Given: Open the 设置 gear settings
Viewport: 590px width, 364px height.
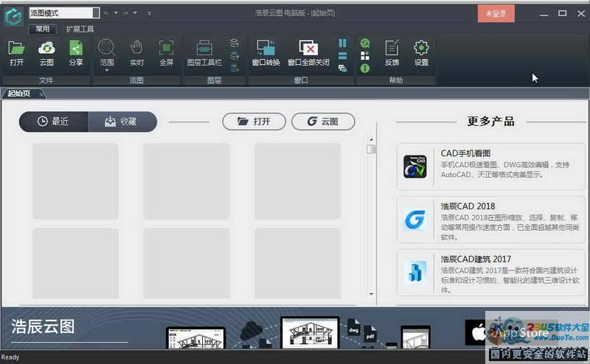Looking at the screenshot, I should (x=421, y=48).
